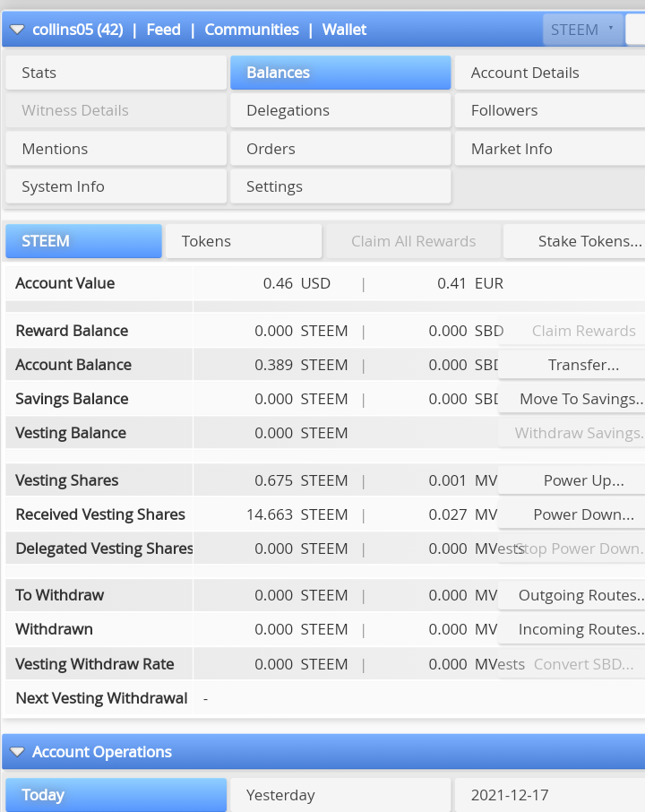The height and width of the screenshot is (812, 645).
Task: Click the Vesting Withdraw Rate label
Action: [95, 664]
